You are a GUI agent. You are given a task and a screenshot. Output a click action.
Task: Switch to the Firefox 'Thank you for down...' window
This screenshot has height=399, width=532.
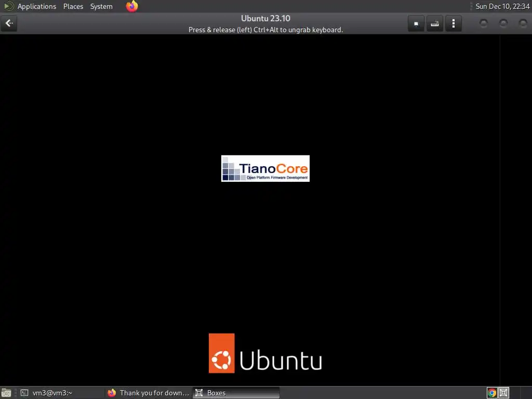point(148,393)
